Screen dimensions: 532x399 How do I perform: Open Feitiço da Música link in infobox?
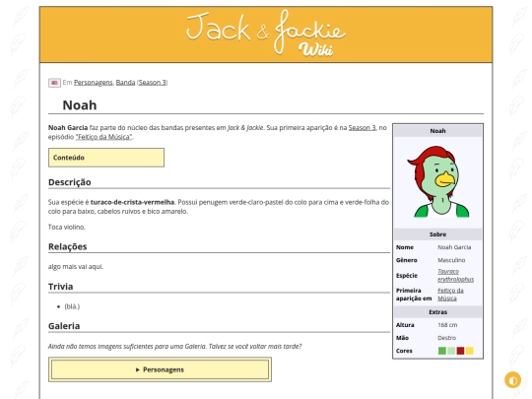click(450, 295)
